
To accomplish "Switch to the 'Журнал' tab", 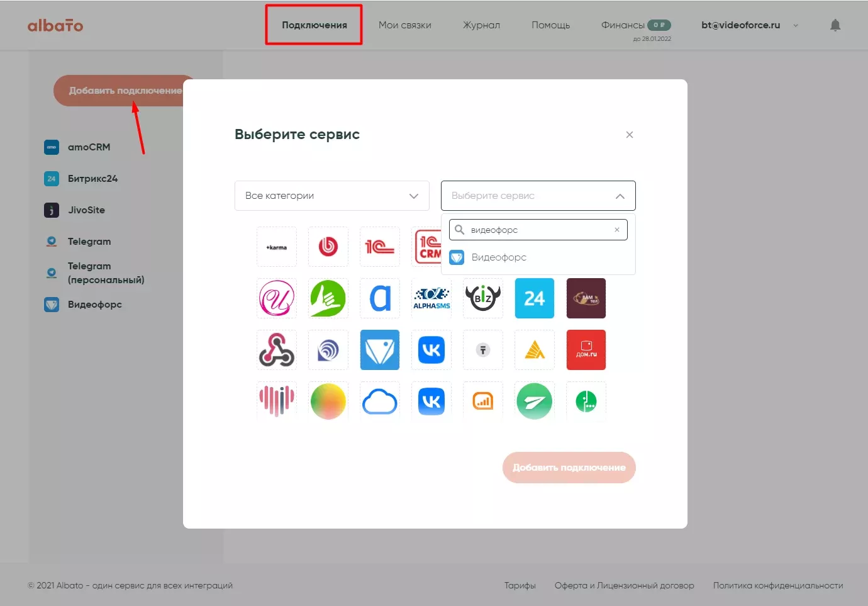I will [x=481, y=25].
